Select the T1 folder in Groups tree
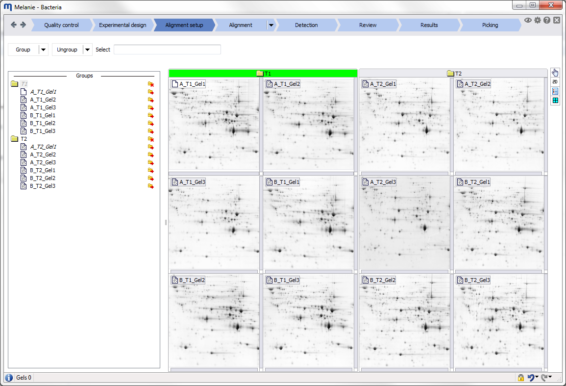 pyautogui.click(x=19, y=84)
